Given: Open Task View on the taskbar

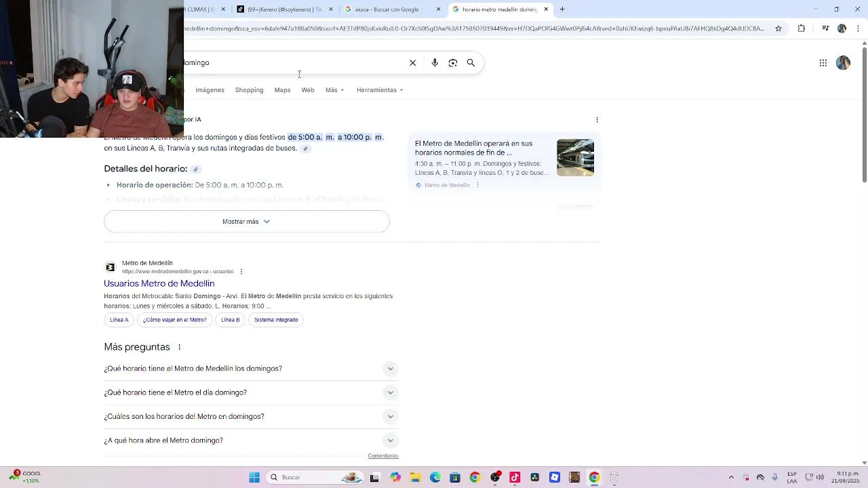Looking at the screenshot, I should pyautogui.click(x=374, y=478).
